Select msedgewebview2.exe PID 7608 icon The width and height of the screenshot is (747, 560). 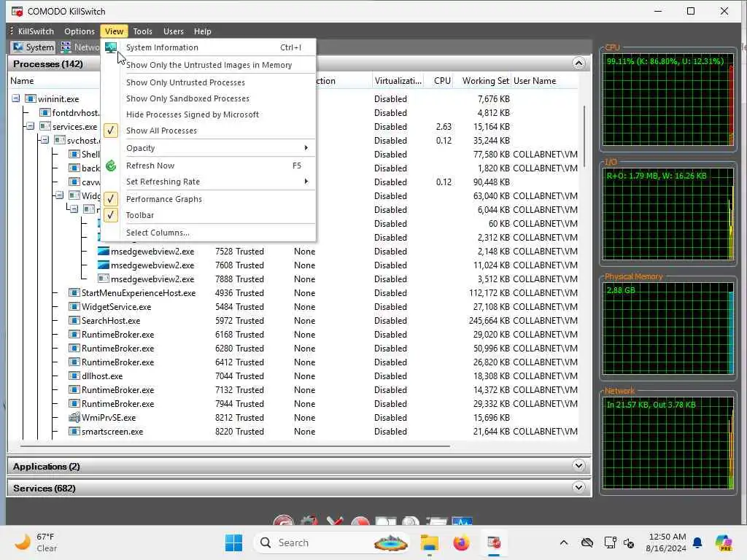coord(104,265)
